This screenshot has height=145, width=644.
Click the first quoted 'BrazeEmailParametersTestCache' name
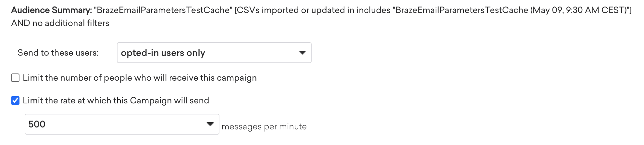[162, 10]
